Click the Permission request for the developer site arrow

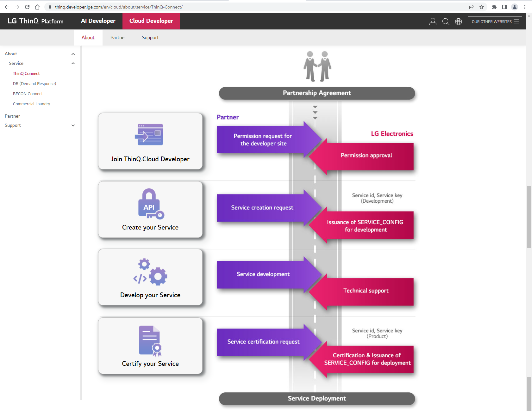click(x=269, y=140)
